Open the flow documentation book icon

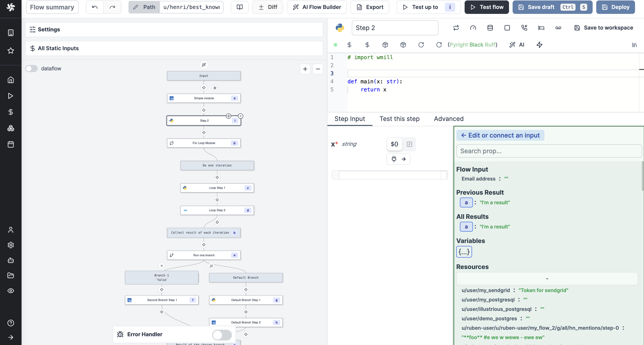click(239, 7)
